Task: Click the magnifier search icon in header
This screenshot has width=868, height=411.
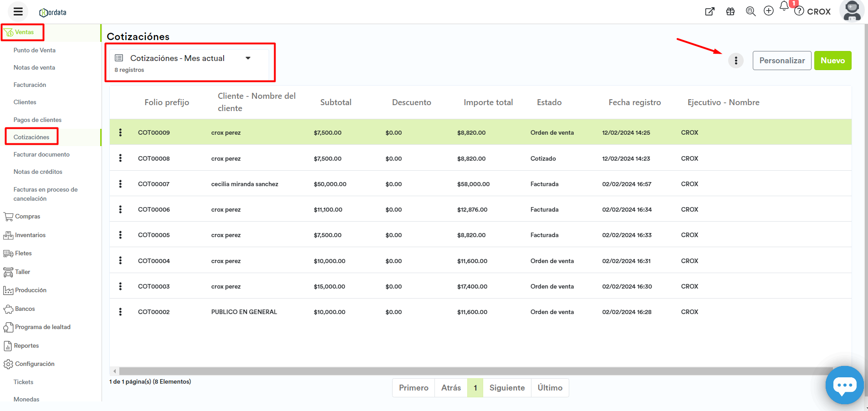Action: 751,11
